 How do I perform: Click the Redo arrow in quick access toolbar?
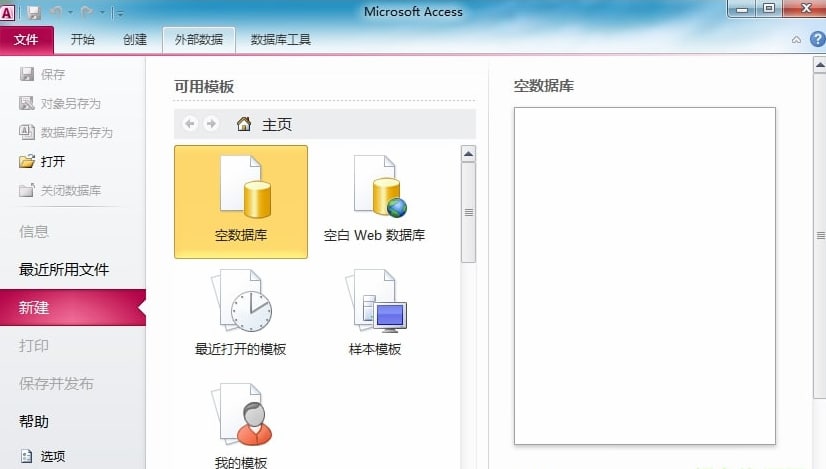click(87, 12)
